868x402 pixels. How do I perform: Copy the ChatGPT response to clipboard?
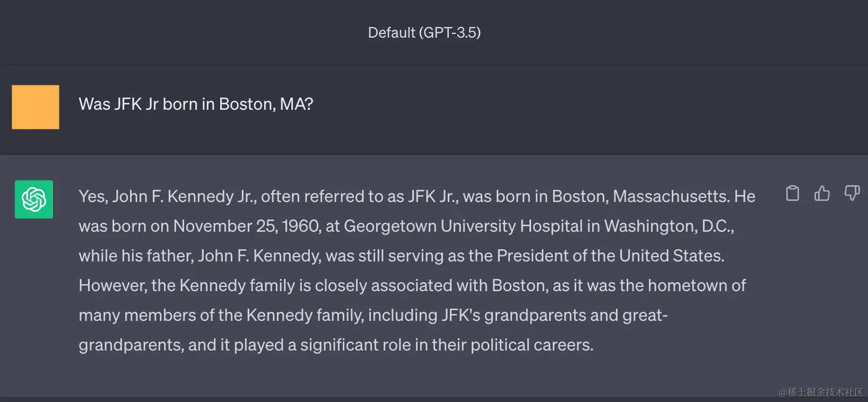coord(793,193)
